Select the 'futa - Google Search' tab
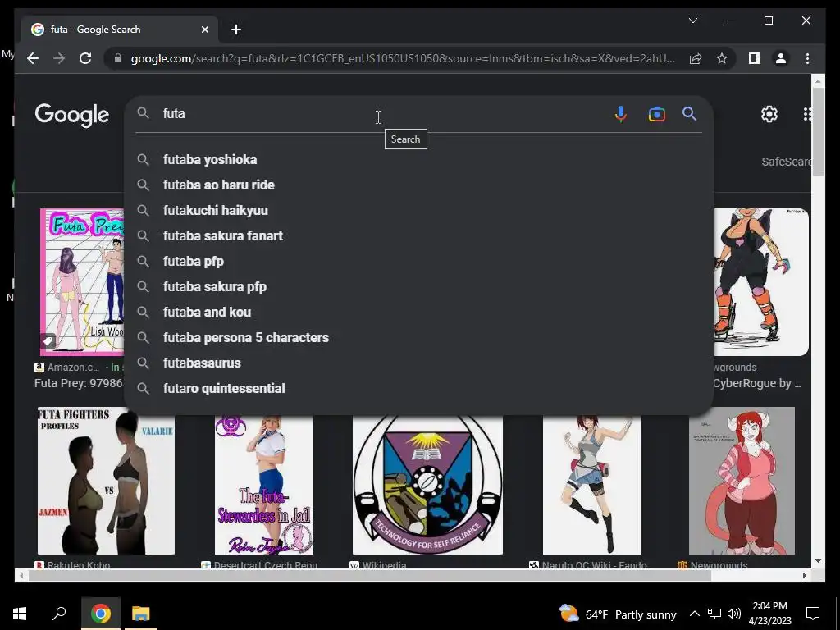The image size is (840, 630). pyautogui.click(x=121, y=30)
